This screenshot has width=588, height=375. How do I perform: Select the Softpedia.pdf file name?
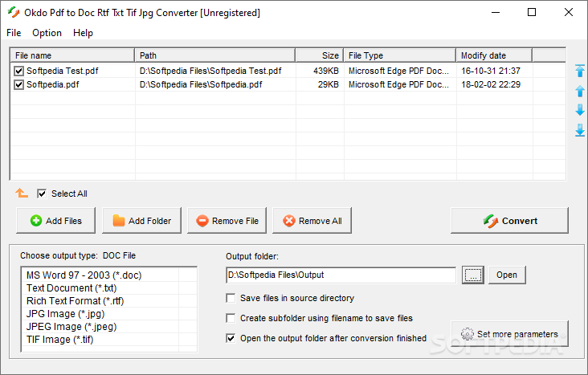(x=53, y=85)
